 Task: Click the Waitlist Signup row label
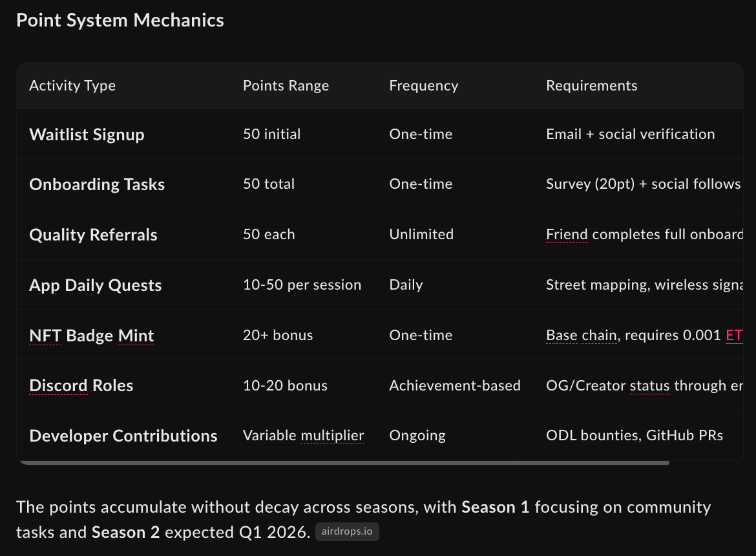[87, 134]
